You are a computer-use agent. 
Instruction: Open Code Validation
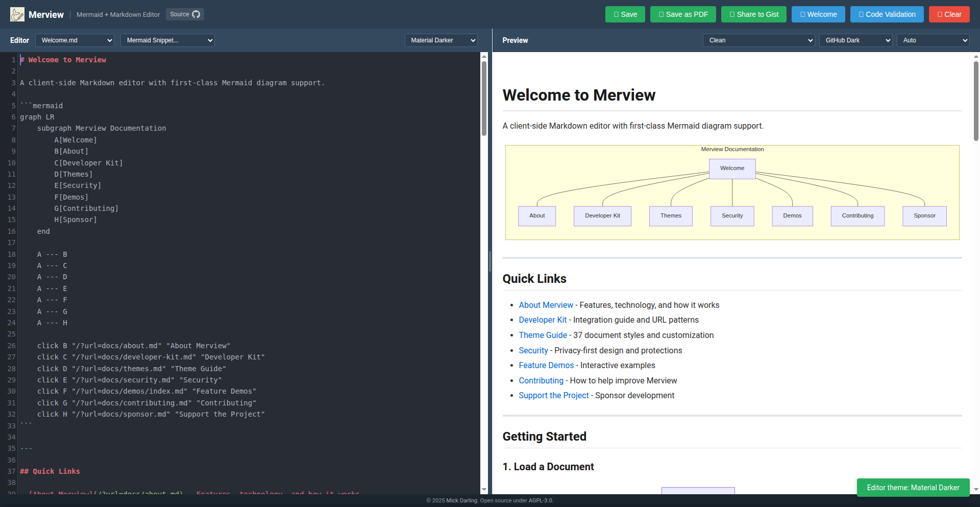point(887,14)
